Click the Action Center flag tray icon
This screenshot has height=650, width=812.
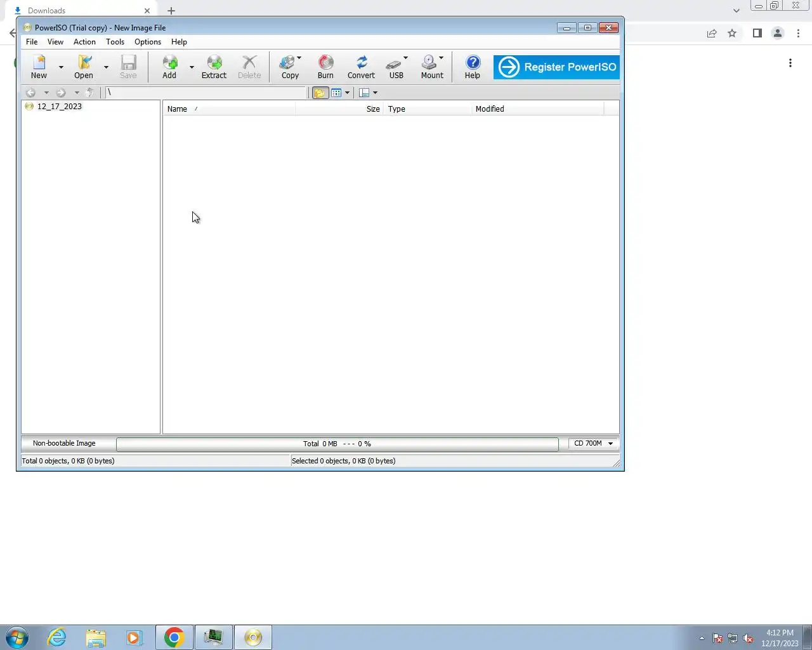[x=717, y=638]
